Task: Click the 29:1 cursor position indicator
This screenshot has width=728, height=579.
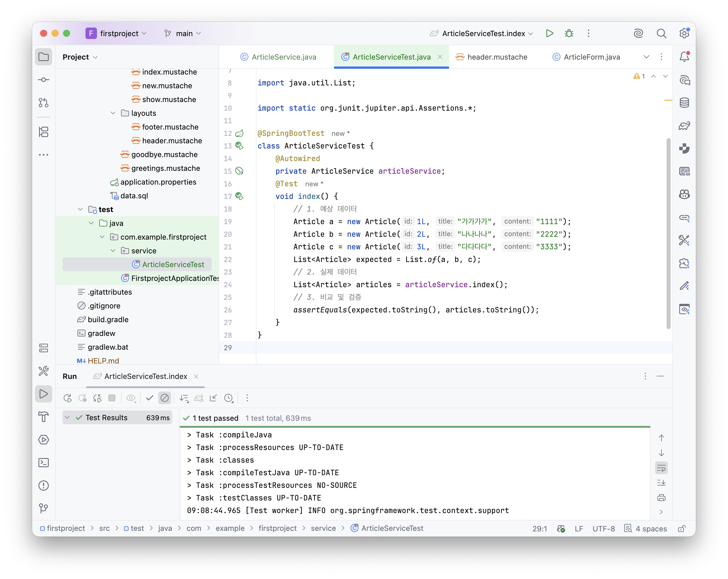Action: click(540, 528)
